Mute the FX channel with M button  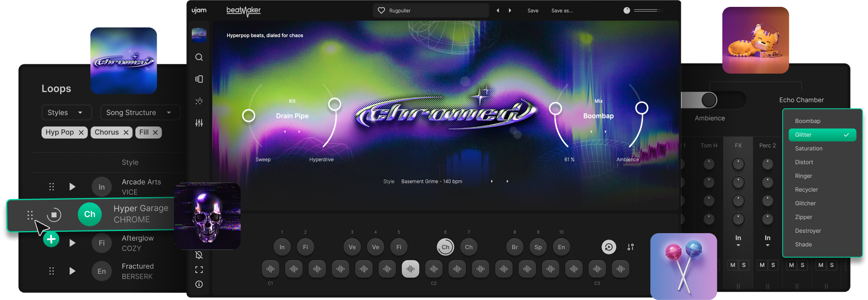733,265
